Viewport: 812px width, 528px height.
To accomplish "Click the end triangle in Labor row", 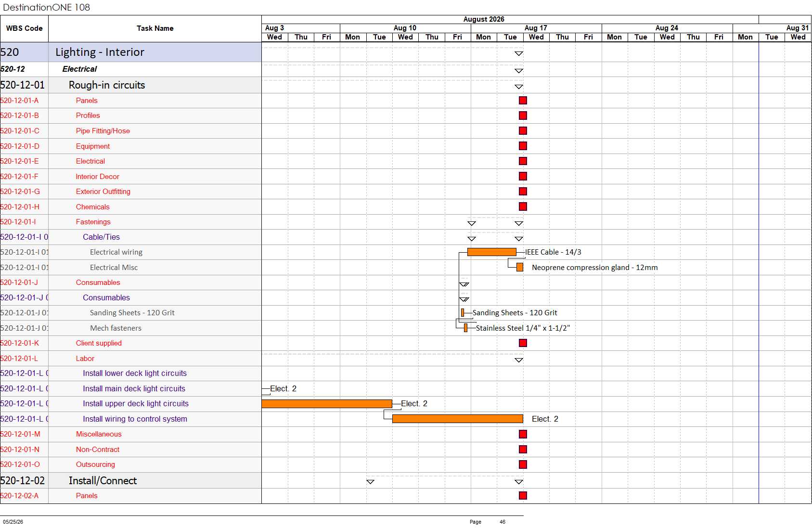I will (x=519, y=360).
